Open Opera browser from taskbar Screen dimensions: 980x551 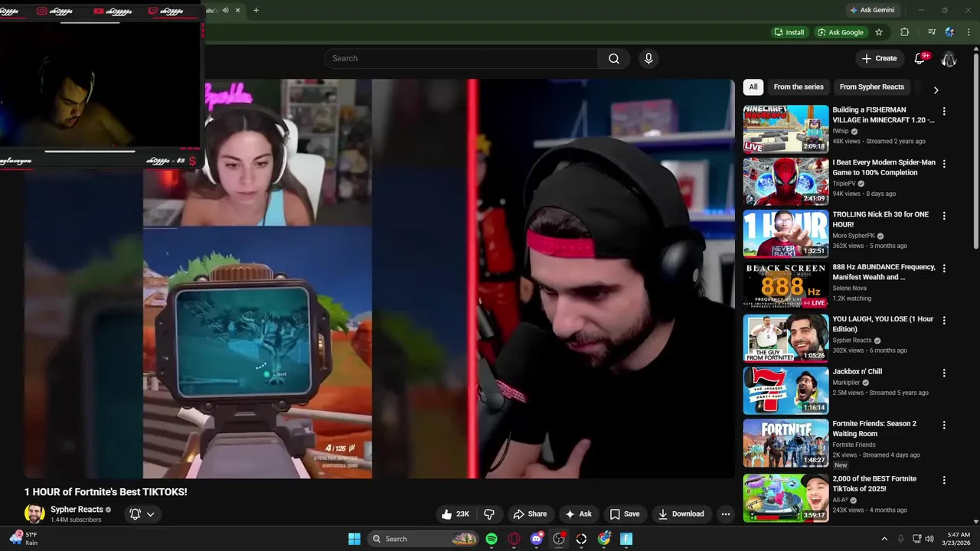tap(514, 539)
